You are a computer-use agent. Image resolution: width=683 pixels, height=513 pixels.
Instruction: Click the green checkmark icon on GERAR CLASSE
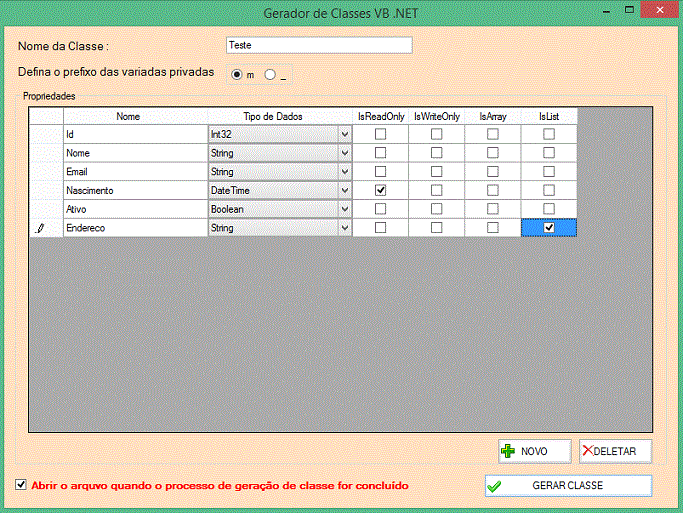click(x=494, y=486)
